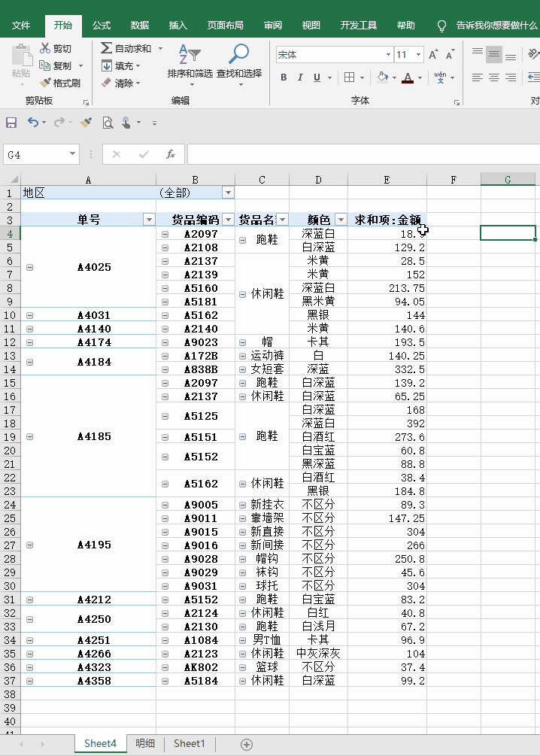Image resolution: width=540 pixels, height=756 pixels.
Task: Open the 单号 field filter dropdown
Action: coord(149,220)
